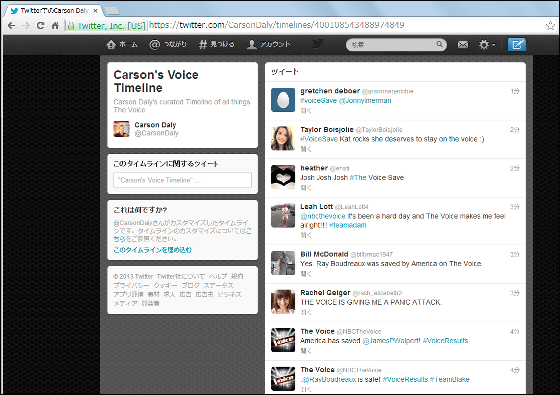560x395 pixels.
Task: Open the @CarsonDaly handle link
Action: coord(156,133)
